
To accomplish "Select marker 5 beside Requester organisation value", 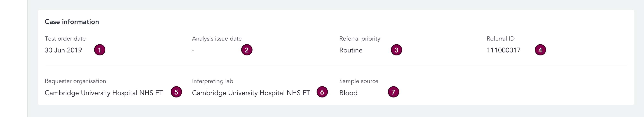I will click(176, 92).
